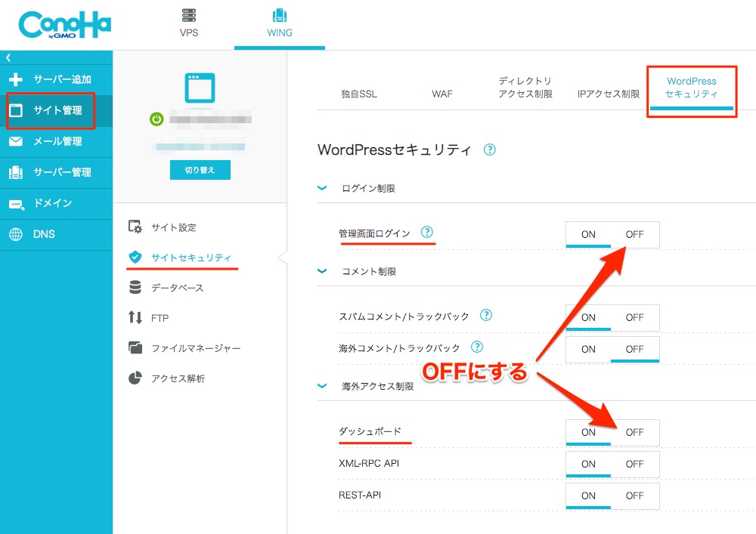The height and width of the screenshot is (534, 756).
Task: Click the XML-RPC API label
Action: pyautogui.click(x=369, y=463)
